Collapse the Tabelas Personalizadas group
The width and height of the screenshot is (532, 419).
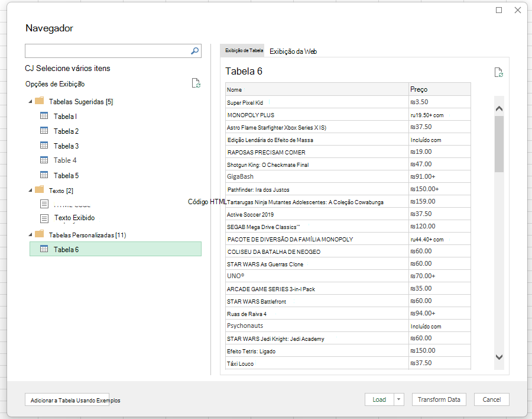tap(30, 235)
